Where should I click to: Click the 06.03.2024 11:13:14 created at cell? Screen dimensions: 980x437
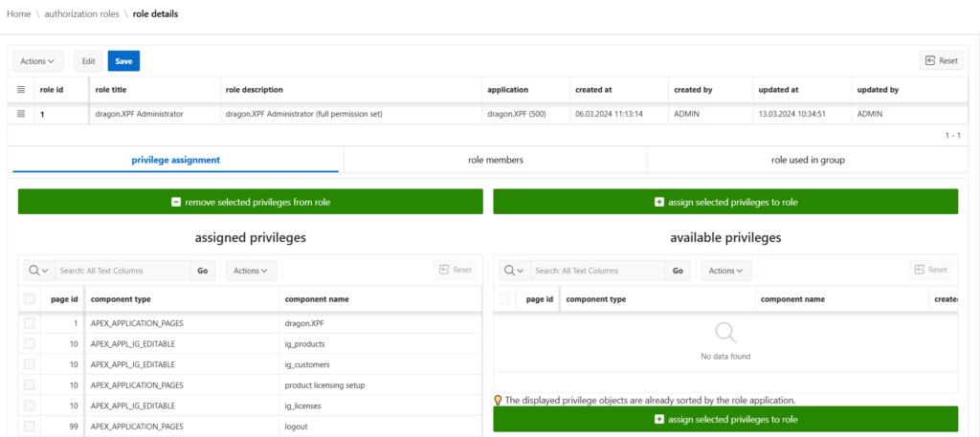(x=619, y=114)
